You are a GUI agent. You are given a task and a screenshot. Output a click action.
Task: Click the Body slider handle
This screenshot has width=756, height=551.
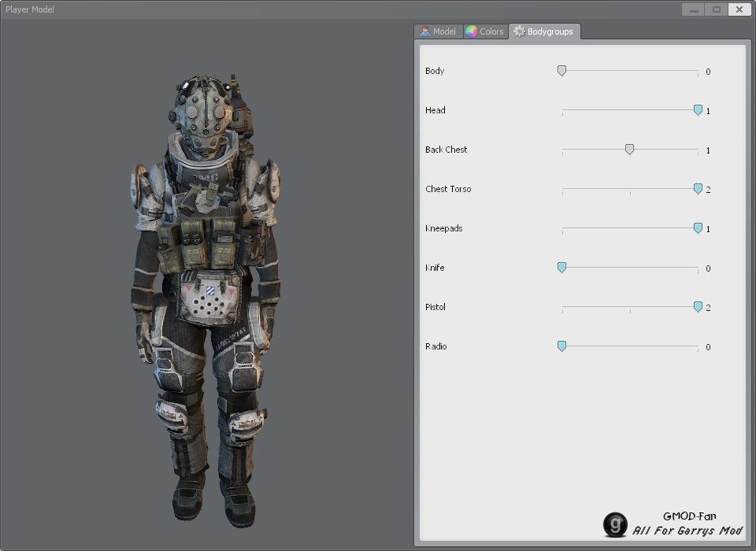point(561,71)
